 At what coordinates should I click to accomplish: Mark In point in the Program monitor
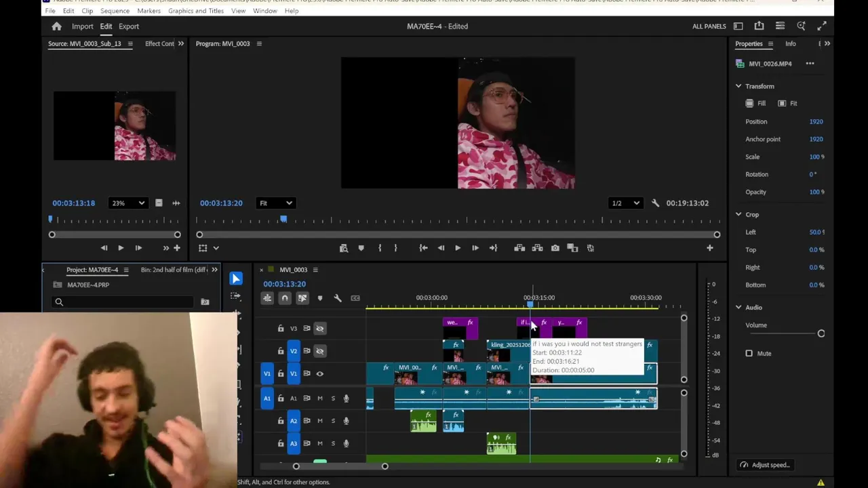[380, 248]
